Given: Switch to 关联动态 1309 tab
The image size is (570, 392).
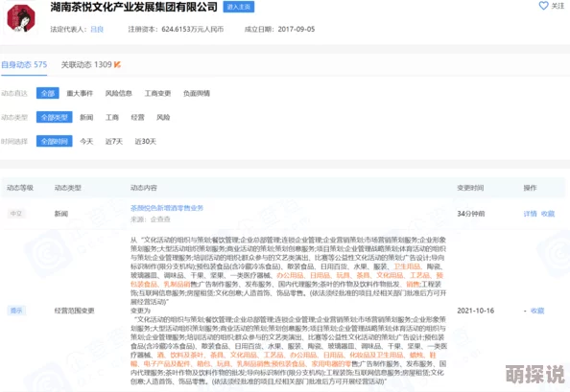Looking at the screenshot, I should 86,64.
